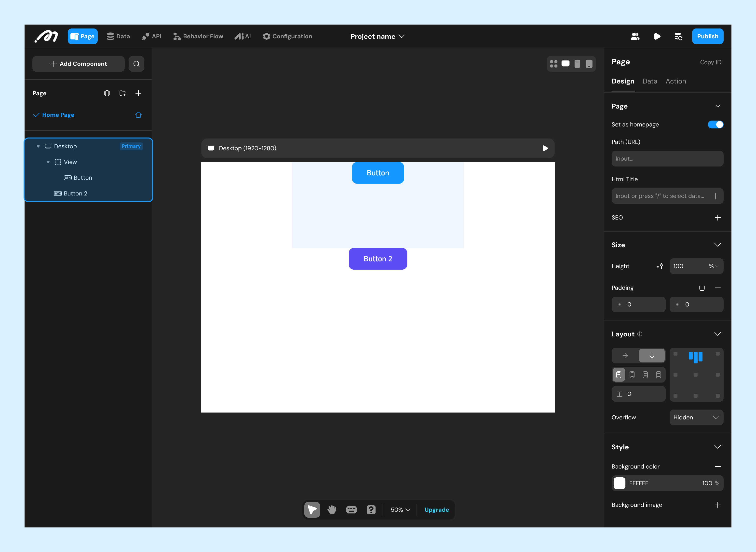This screenshot has height=552, width=756.
Task: Select the third distribution mode option
Action: click(645, 374)
